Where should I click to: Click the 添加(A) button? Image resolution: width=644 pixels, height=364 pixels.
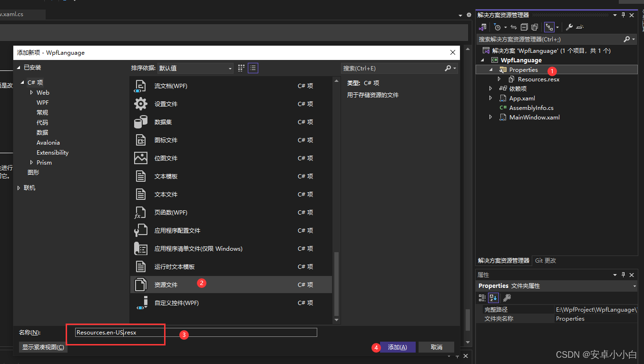(x=398, y=347)
